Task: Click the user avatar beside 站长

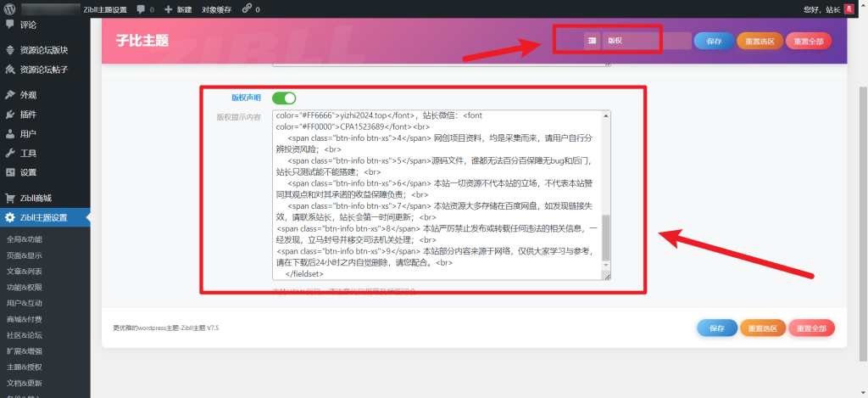Action: click(x=849, y=8)
